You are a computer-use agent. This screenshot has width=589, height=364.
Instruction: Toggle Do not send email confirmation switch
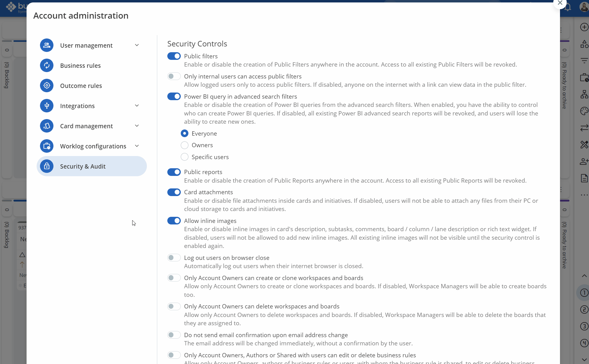pyautogui.click(x=174, y=335)
